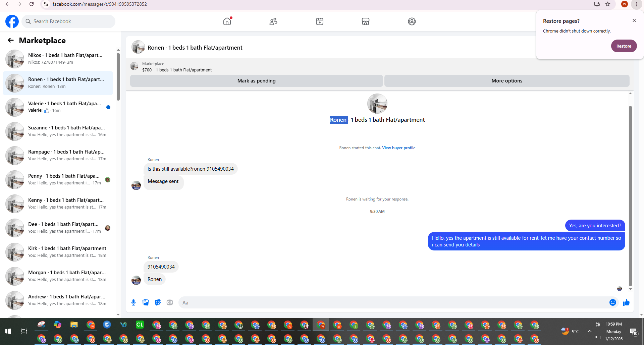Open Chrome's three-dot menu
This screenshot has height=345, width=644.
pyautogui.click(x=637, y=4)
